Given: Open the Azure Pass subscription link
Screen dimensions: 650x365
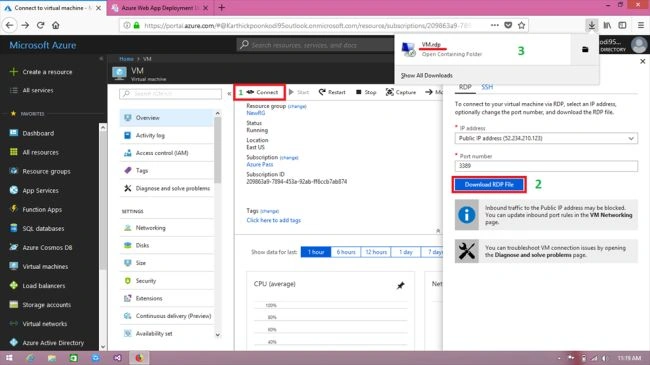Looking at the screenshot, I should point(260,165).
